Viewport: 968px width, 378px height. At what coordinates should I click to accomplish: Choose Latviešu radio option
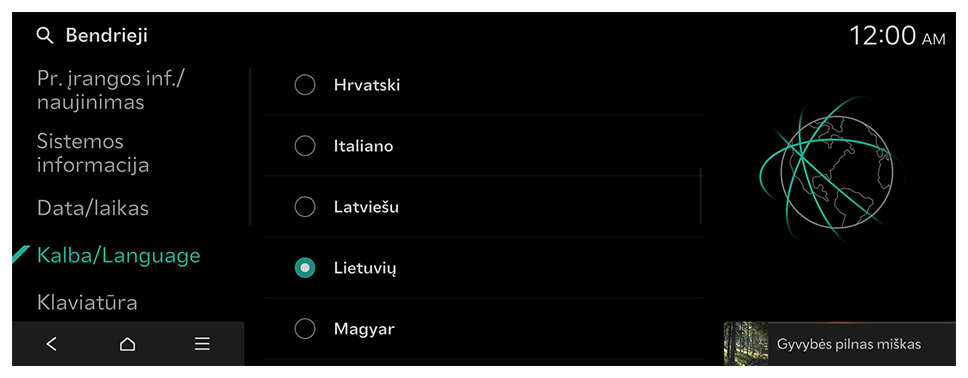tap(305, 207)
